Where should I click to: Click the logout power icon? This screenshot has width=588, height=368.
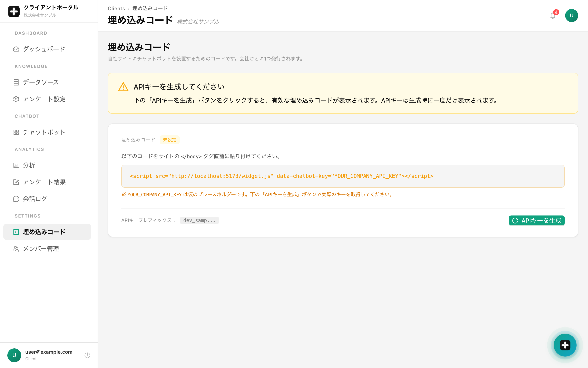click(87, 355)
